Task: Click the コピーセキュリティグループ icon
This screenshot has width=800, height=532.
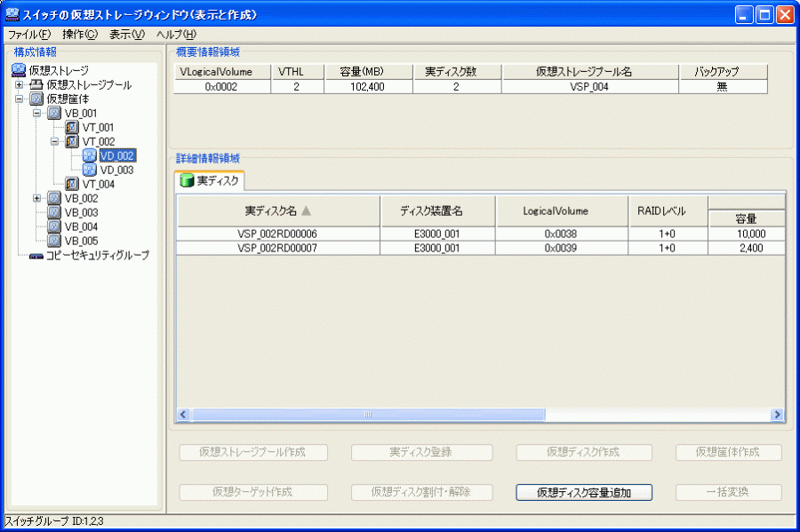Action: click(36, 256)
